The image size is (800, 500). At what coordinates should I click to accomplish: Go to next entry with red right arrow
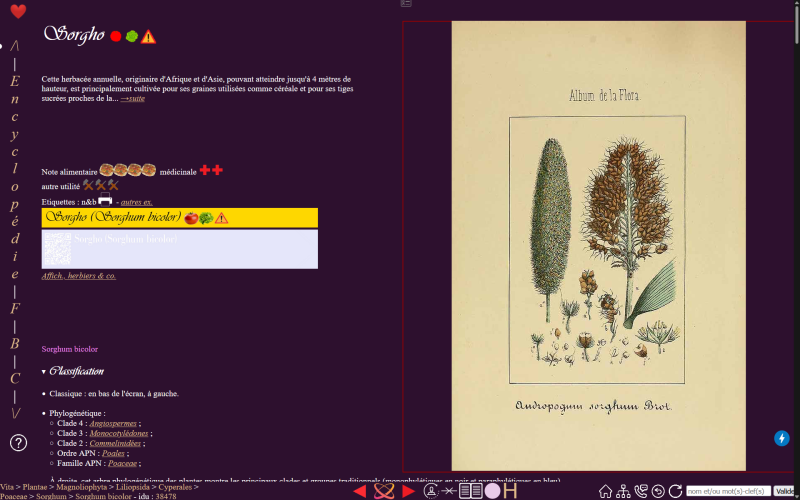click(x=408, y=491)
